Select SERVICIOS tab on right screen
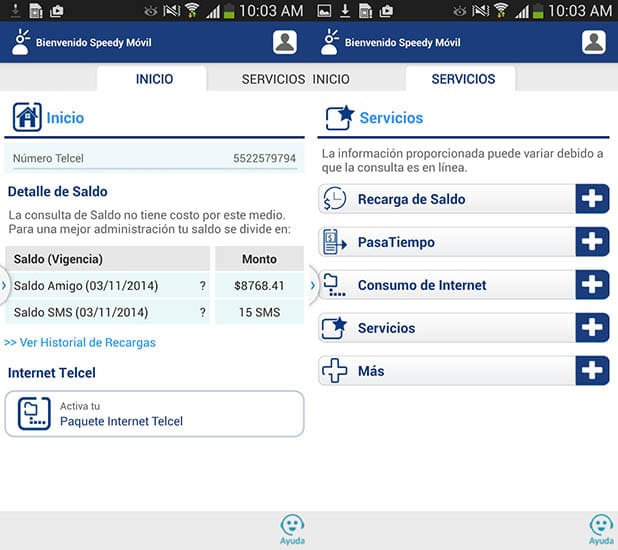The height and width of the screenshot is (550, 618). click(461, 78)
